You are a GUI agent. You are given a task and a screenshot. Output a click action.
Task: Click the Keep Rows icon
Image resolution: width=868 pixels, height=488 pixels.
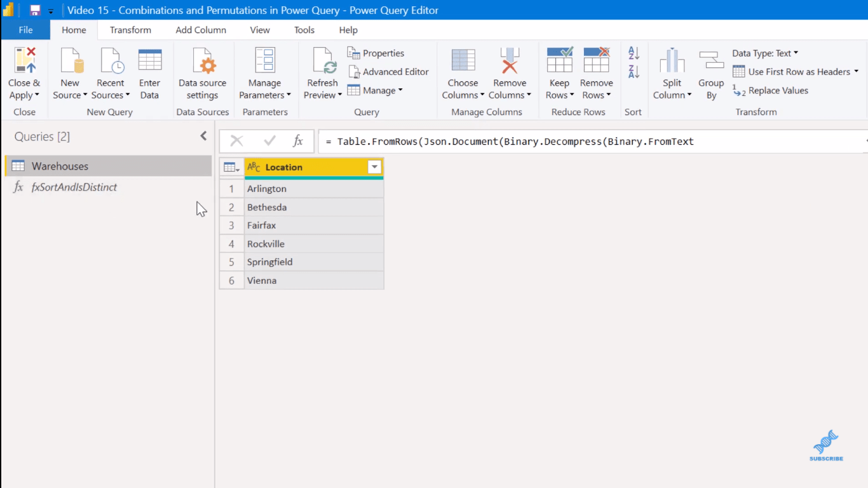560,60
